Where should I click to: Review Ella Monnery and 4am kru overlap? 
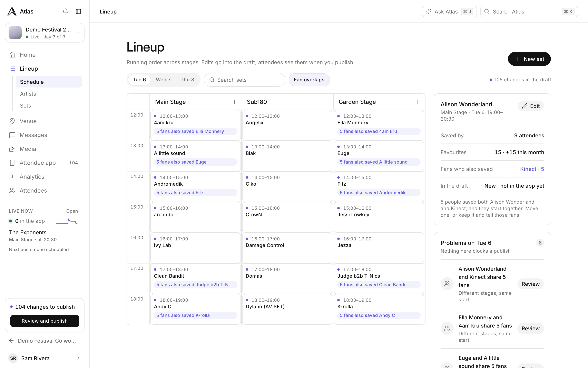tap(530, 328)
